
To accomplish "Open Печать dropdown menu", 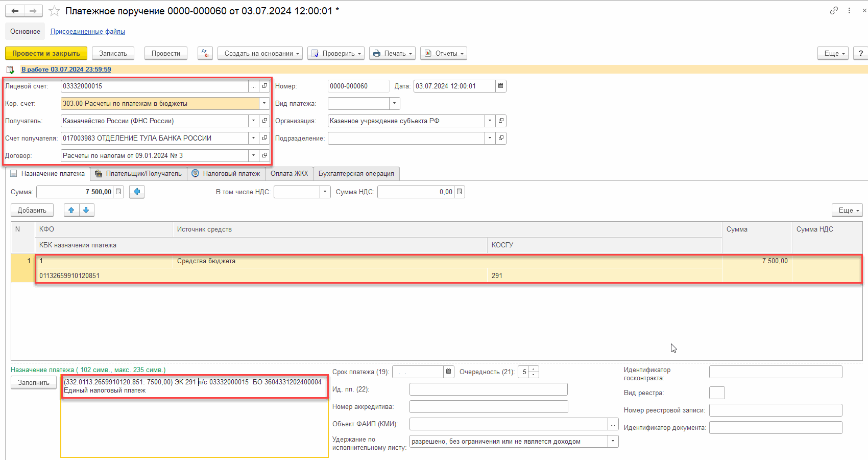I will tap(392, 53).
